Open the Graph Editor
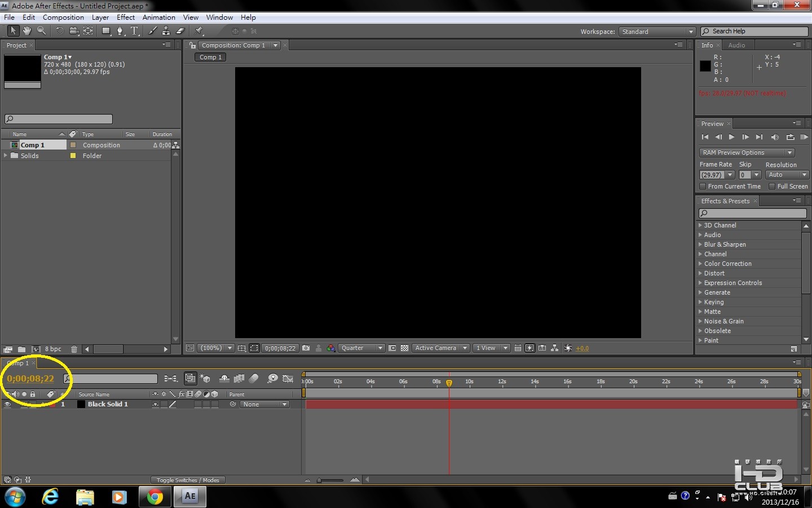The image size is (812, 508). (288, 378)
